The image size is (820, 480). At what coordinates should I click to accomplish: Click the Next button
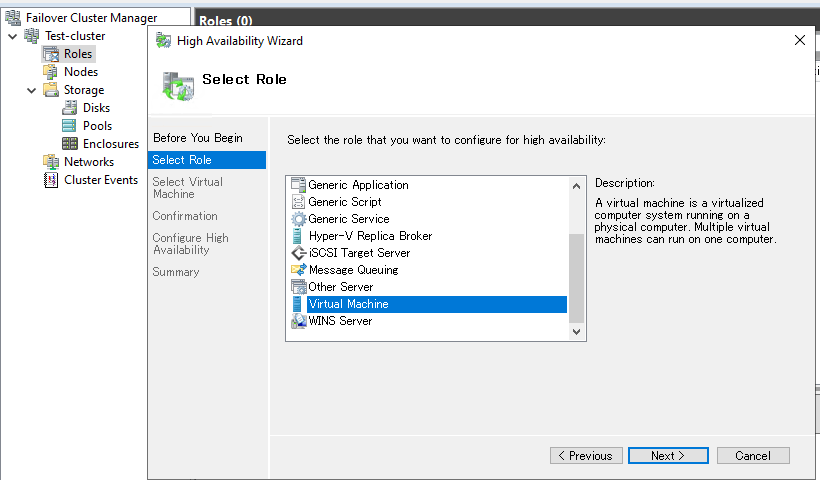point(668,455)
